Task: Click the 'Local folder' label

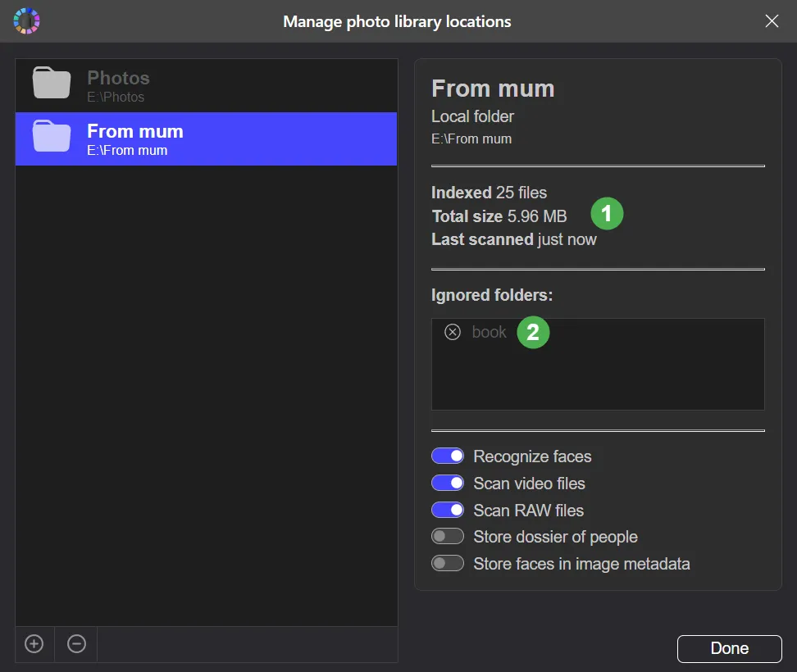Action: (x=473, y=116)
